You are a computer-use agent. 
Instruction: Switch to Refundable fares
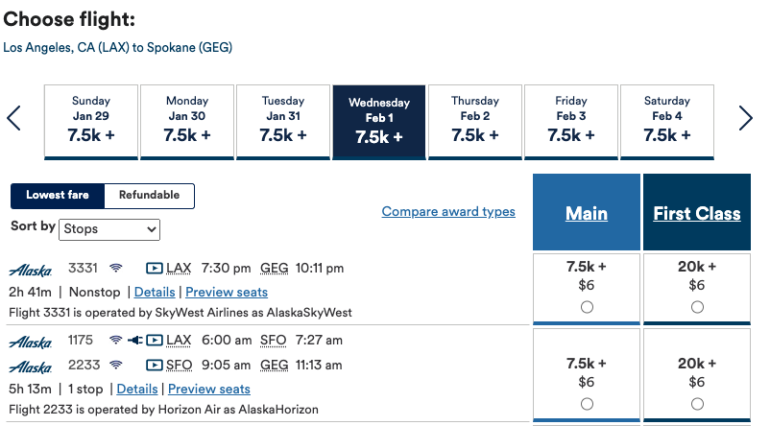point(149,196)
